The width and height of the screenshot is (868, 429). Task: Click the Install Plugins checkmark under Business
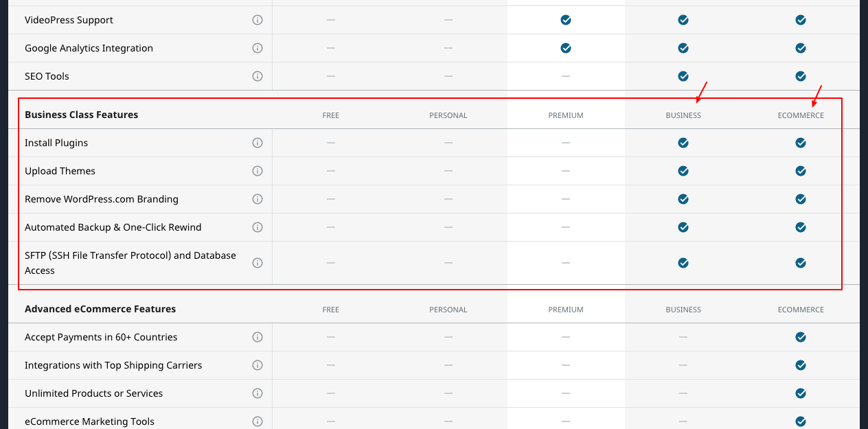(683, 143)
